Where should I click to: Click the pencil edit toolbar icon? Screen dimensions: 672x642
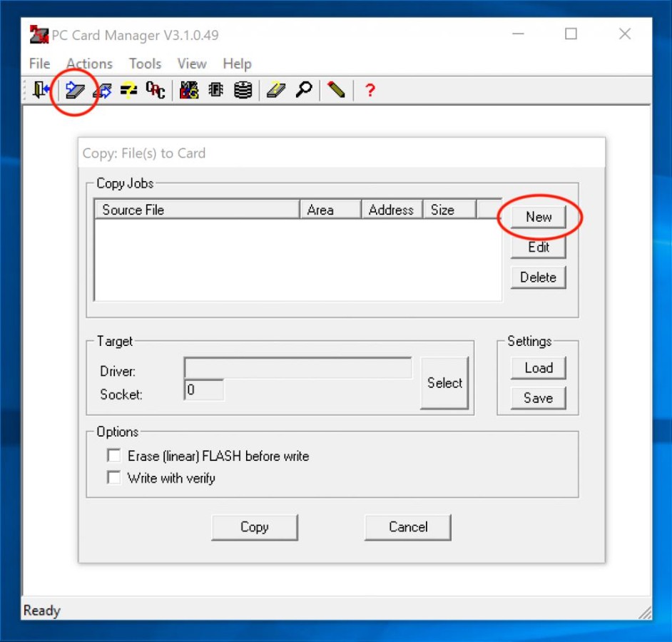coord(336,90)
